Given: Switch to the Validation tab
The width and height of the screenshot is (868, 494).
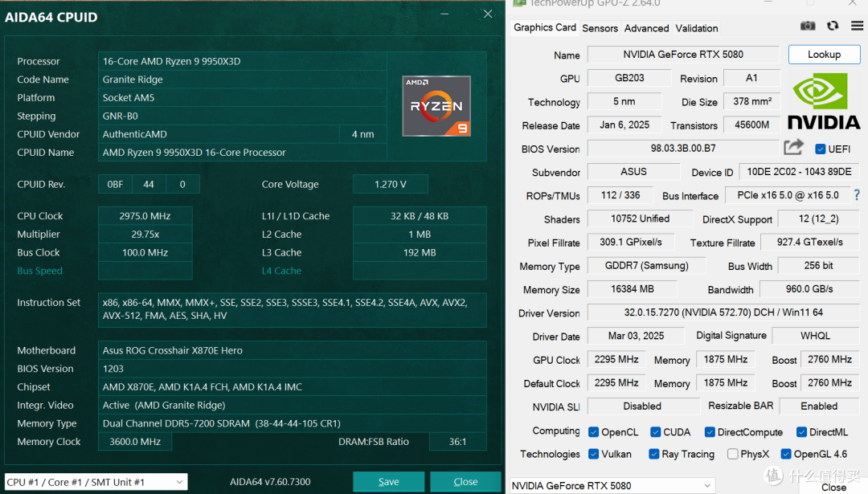Looking at the screenshot, I should 696,28.
